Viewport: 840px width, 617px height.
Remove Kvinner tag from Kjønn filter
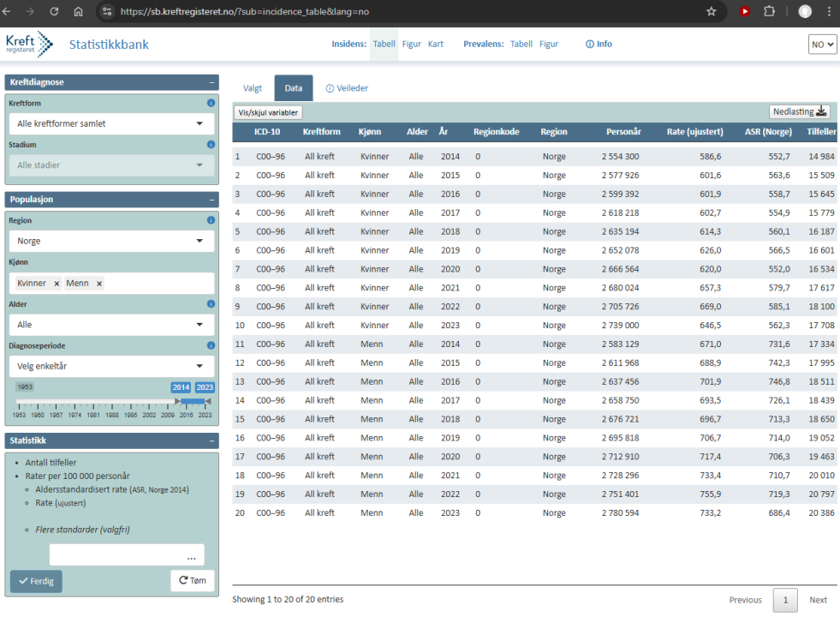point(57,284)
